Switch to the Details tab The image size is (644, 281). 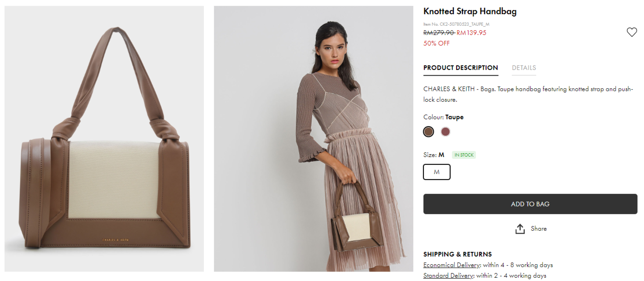point(524,68)
